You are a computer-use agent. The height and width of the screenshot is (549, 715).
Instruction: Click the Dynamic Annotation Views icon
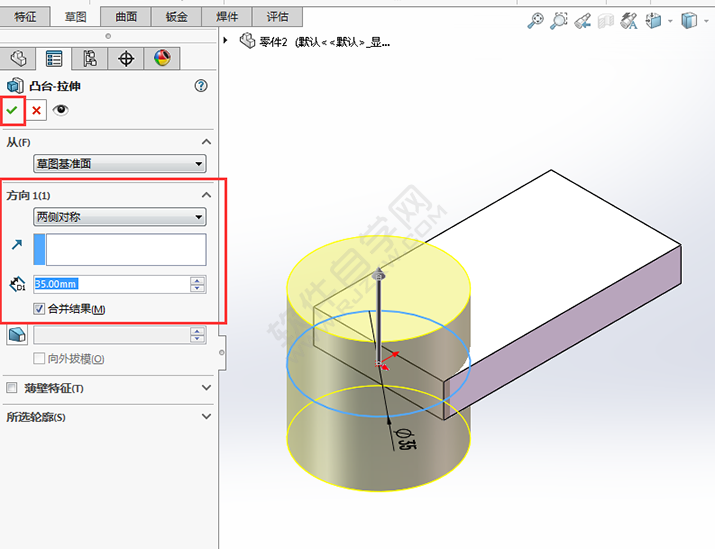[x=629, y=21]
